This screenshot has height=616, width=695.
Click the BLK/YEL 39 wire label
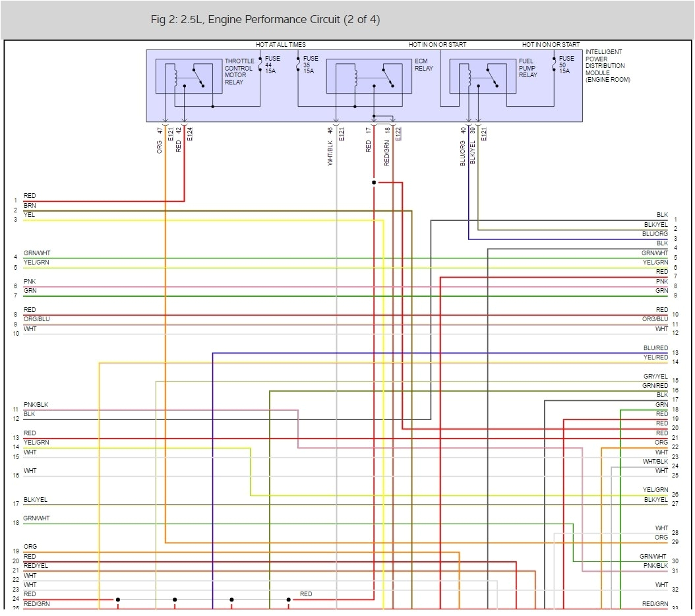pyautogui.click(x=472, y=148)
